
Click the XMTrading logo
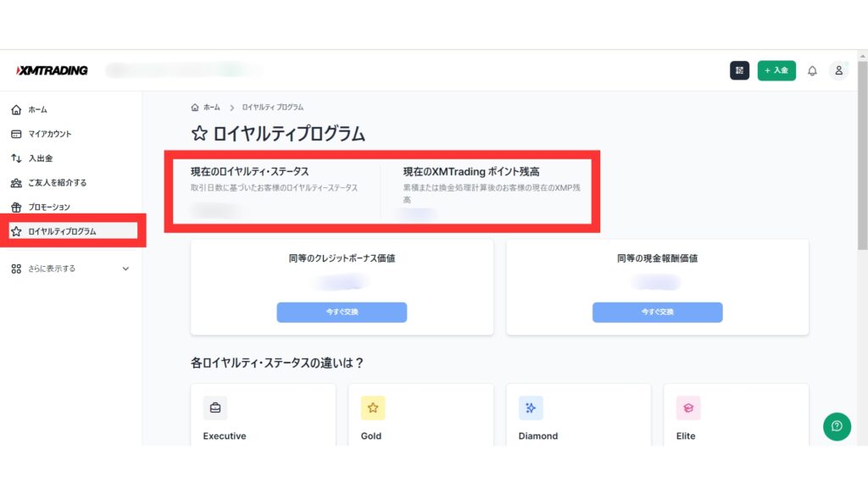coord(52,70)
